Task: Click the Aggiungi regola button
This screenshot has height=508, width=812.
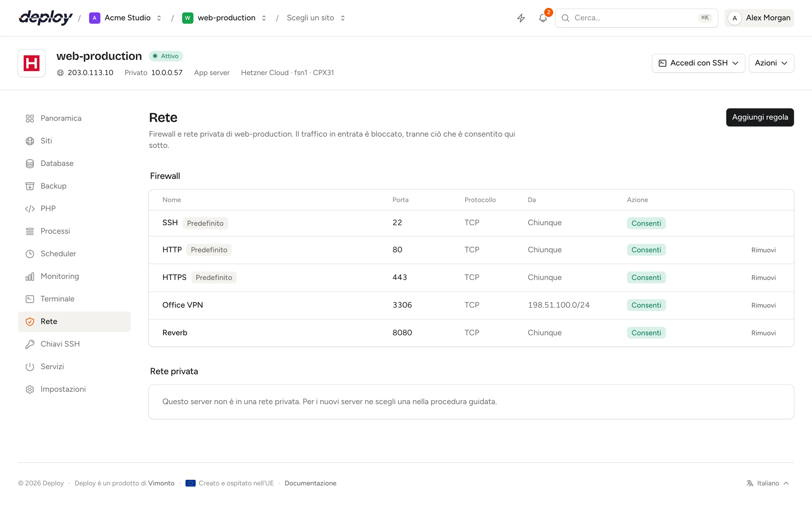Action: (x=760, y=117)
